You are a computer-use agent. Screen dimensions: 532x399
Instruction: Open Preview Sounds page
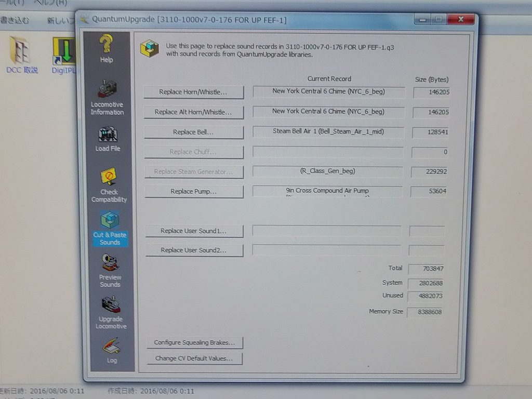[110, 271]
